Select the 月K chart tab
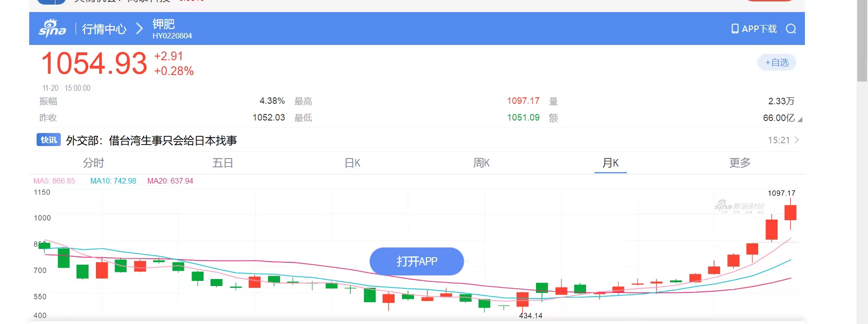 tap(611, 163)
